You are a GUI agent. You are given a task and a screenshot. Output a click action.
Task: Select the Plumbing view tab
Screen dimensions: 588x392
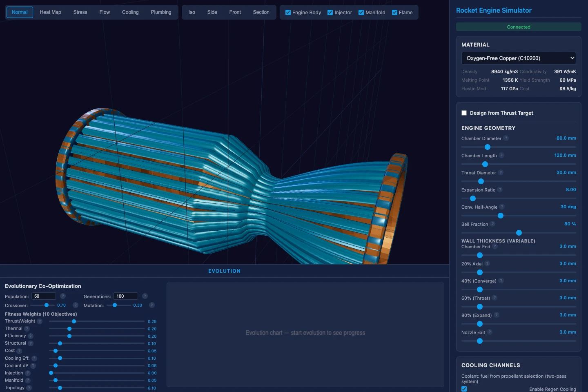(x=161, y=12)
